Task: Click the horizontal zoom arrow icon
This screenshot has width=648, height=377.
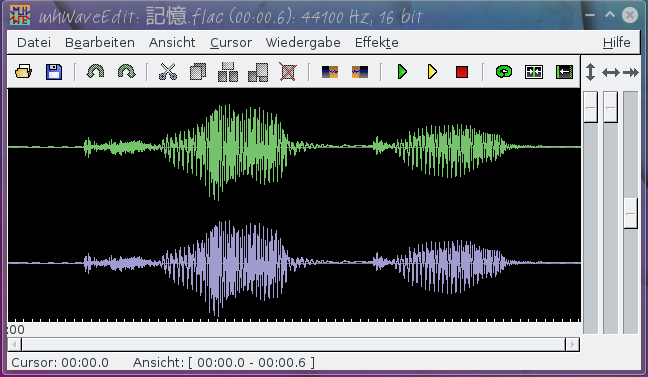Action: coord(611,73)
